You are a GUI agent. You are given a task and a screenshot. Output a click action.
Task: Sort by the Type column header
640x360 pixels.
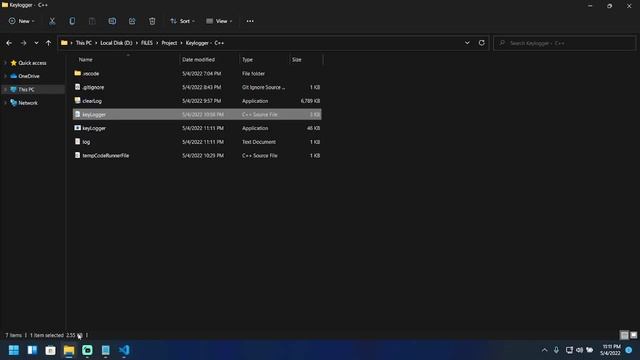pos(264,60)
